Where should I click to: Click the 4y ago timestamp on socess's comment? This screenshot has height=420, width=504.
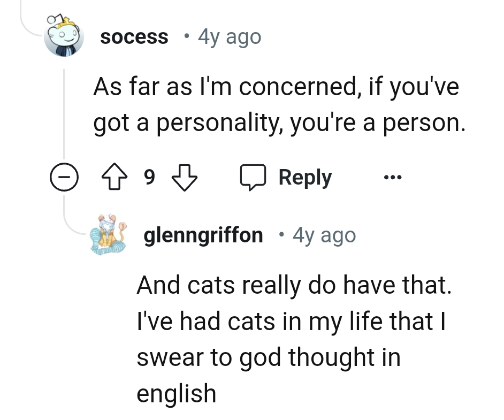(x=229, y=36)
